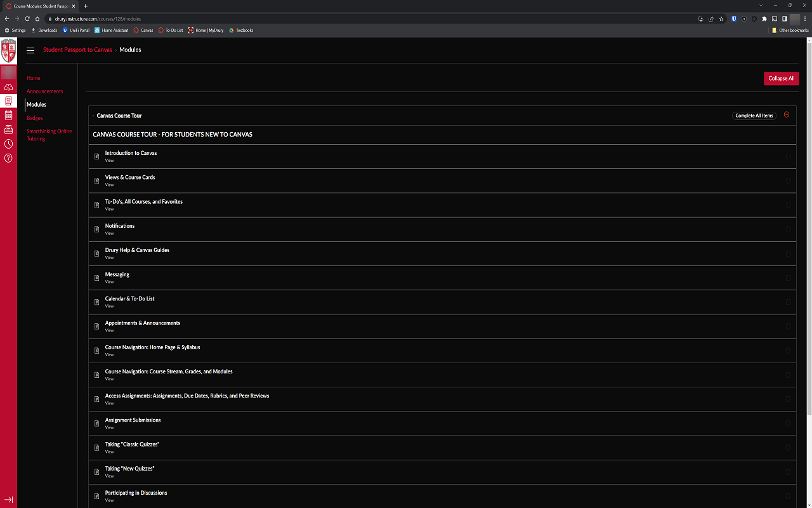Open Announcements in course navigation
812x508 pixels.
(45, 91)
